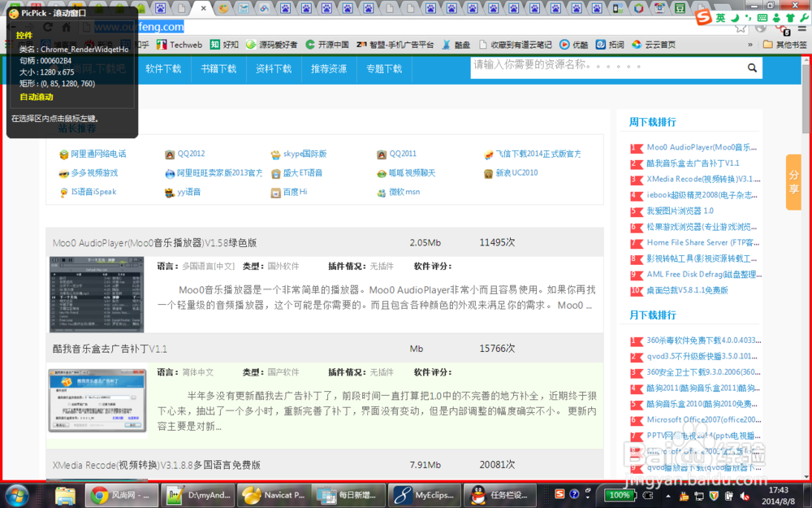812x508 pixels.
Task: Open monthly rank item 酷狗音乐盒2010
Action: [x=702, y=404]
